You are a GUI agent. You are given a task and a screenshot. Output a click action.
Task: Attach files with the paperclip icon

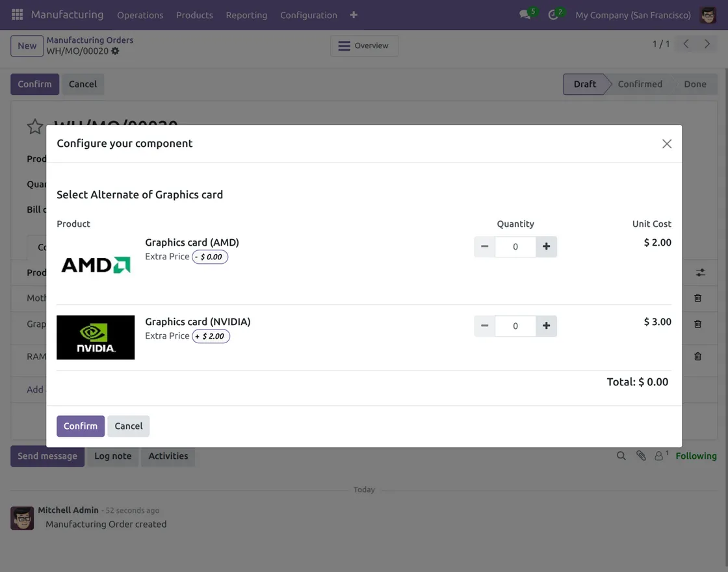pyautogui.click(x=641, y=456)
